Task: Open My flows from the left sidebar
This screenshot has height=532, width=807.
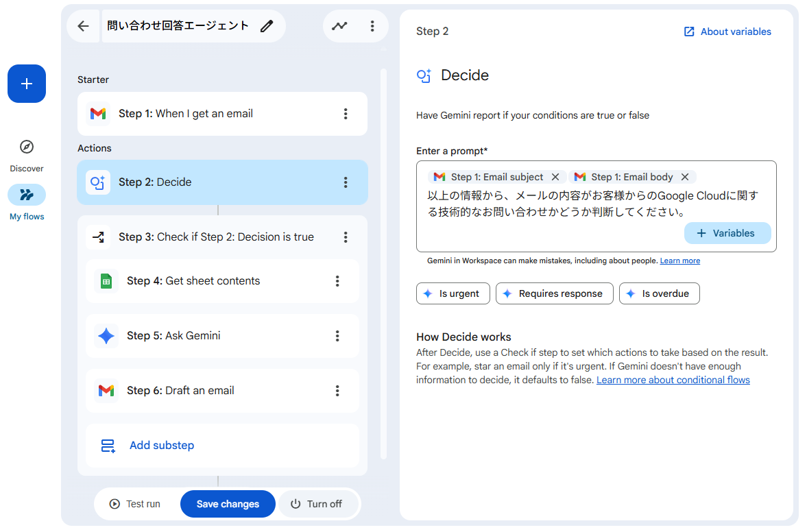Action: (x=26, y=195)
